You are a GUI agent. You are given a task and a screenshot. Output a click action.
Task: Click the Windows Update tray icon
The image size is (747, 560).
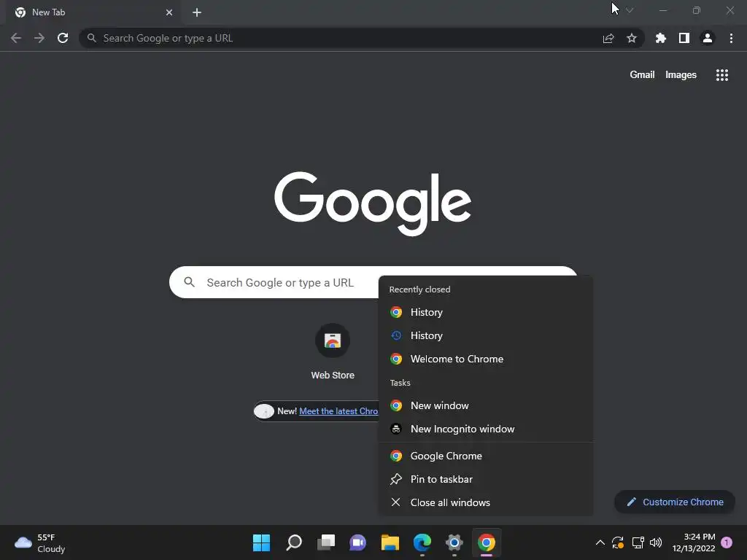click(618, 542)
